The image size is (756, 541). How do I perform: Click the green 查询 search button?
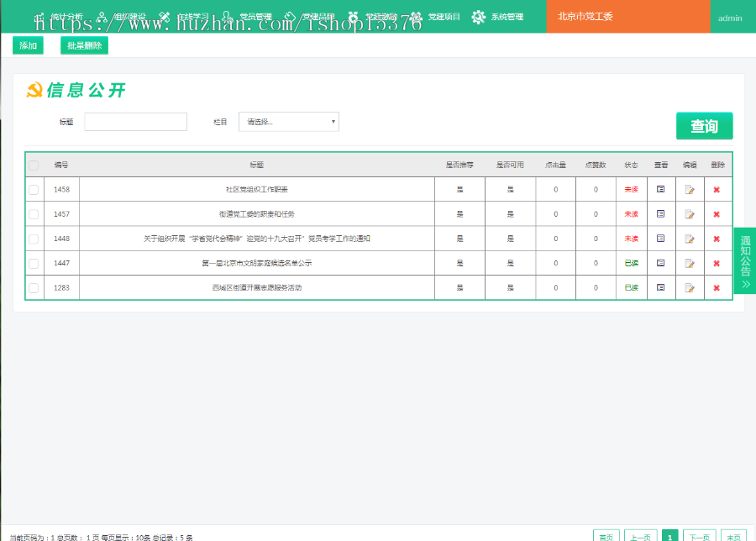pos(705,126)
